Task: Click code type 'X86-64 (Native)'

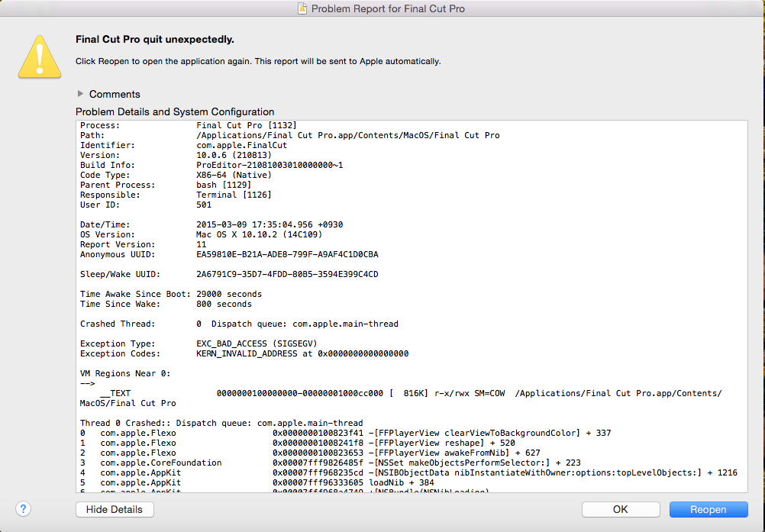Action: point(234,175)
